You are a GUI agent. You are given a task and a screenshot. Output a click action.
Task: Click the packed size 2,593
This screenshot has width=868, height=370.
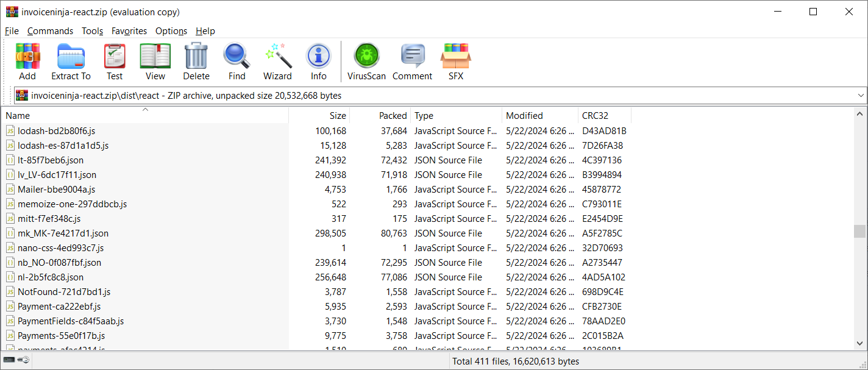point(397,306)
